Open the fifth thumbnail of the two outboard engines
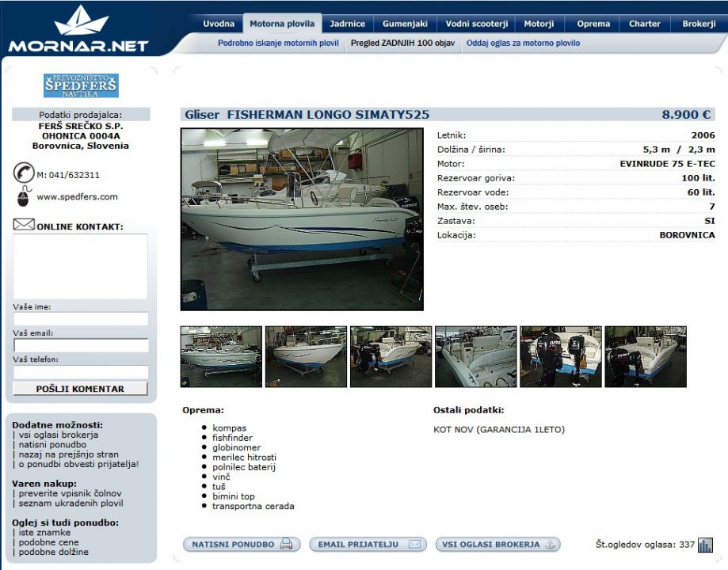This screenshot has height=570, width=728. tap(561, 356)
